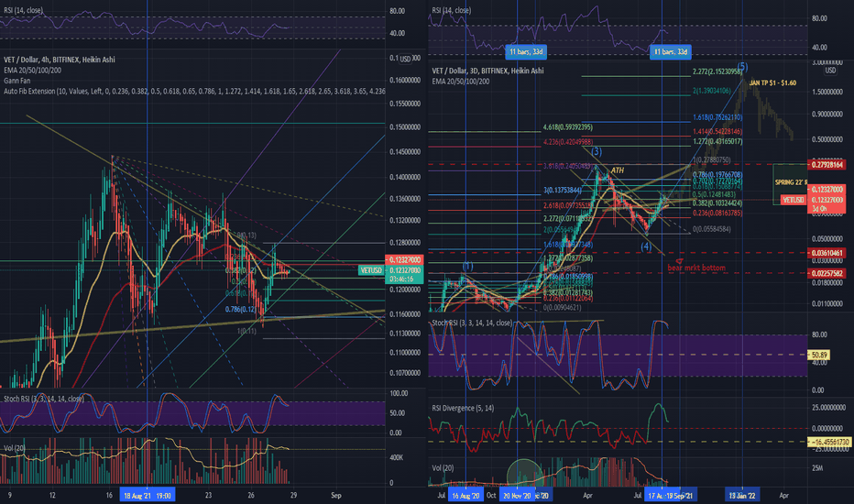Click the 0(0.05584584) fib level label

point(711,229)
